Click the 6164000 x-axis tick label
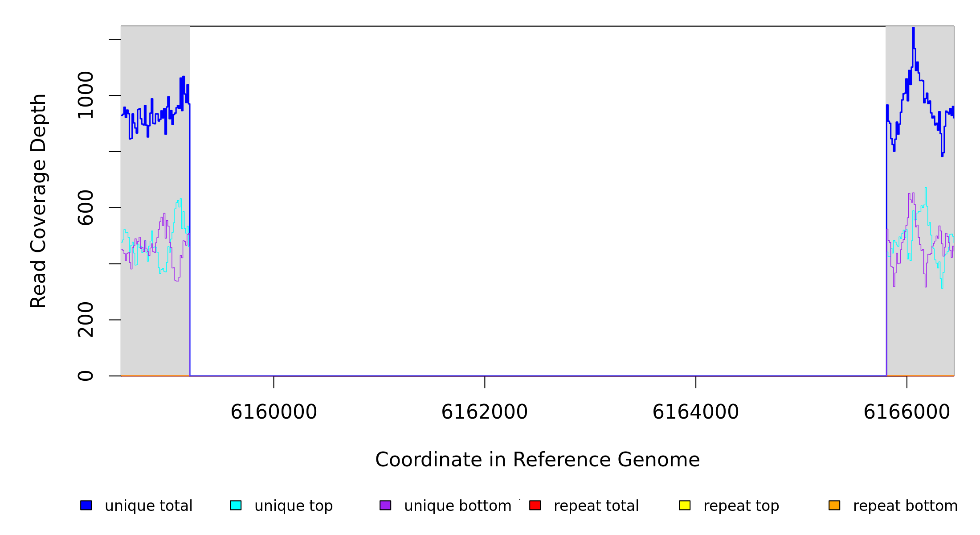980x535 pixels. 695,412
